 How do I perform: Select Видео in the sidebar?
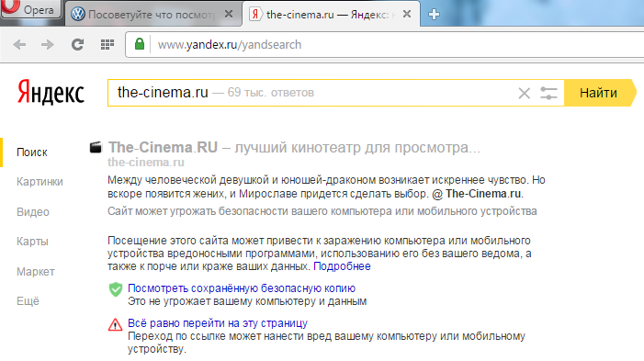[x=33, y=212]
